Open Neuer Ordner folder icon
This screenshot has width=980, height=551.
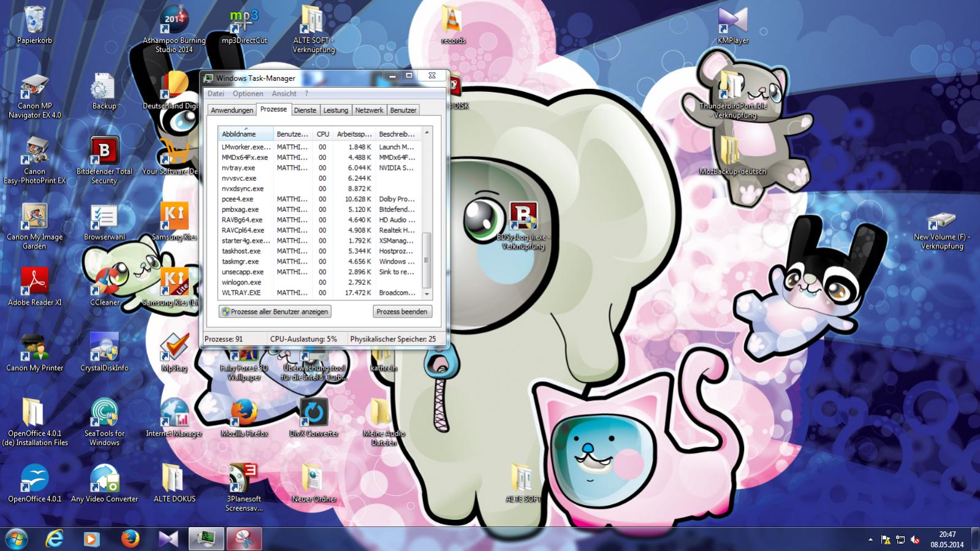[x=314, y=483]
